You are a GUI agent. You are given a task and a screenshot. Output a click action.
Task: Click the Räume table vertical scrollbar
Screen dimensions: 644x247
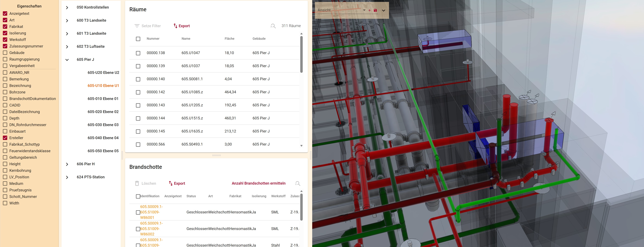(301, 55)
